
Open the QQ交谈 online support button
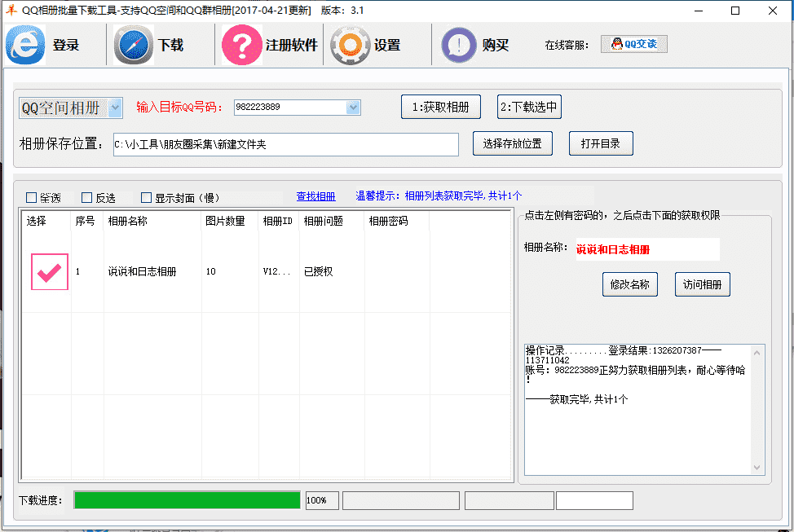(634, 44)
